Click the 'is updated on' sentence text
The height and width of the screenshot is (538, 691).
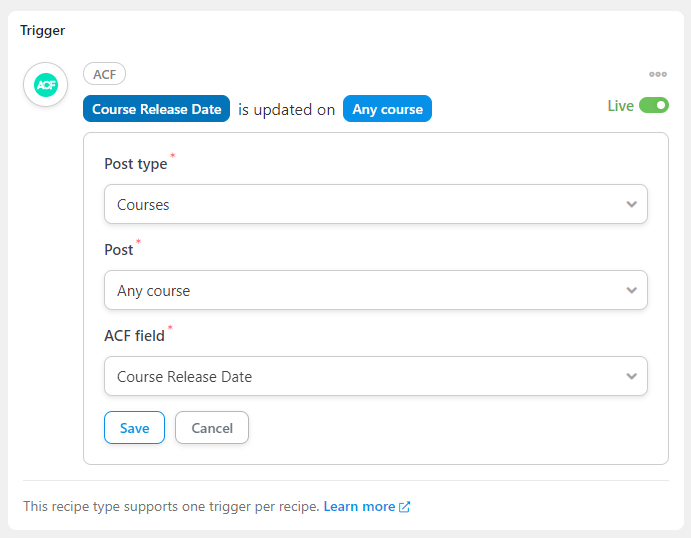pyautogui.click(x=286, y=109)
